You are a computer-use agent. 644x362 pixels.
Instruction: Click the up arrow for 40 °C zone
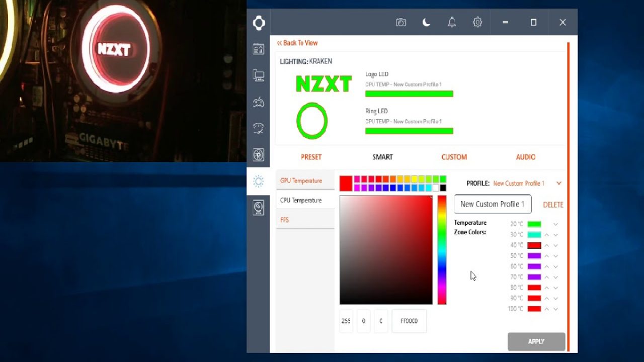tap(547, 245)
